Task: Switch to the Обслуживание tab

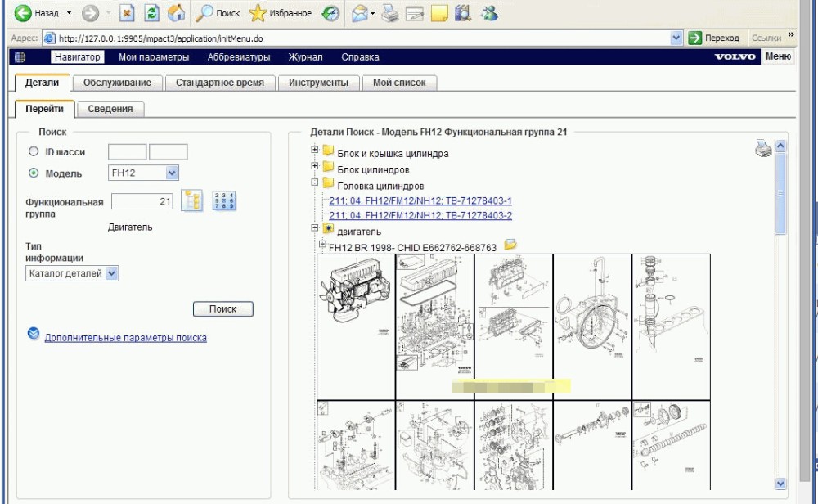Action: [117, 83]
